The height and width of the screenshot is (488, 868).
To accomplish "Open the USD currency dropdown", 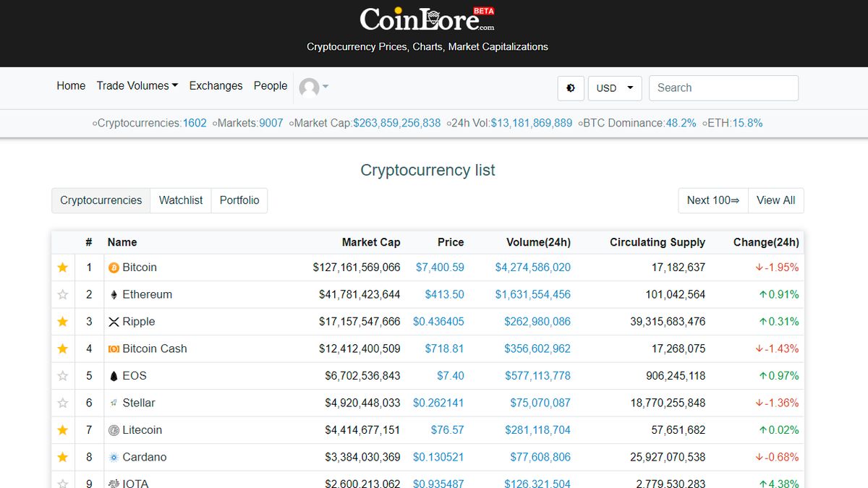I will point(614,87).
